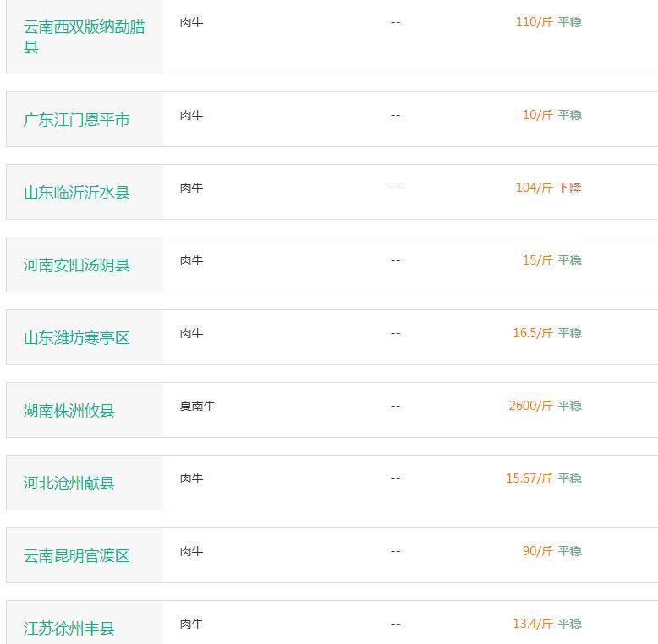Image resolution: width=658 pixels, height=644 pixels.
Task: Click the 2600/斤 price for 攸县
Action: 531,406
